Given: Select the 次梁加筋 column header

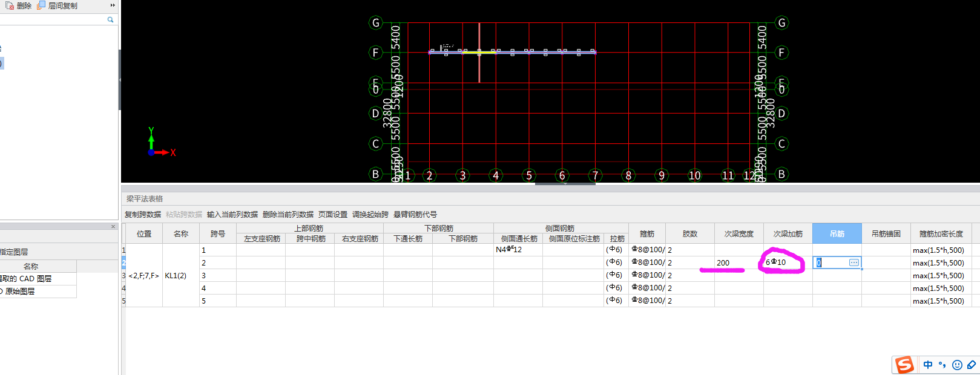Looking at the screenshot, I should pos(788,233).
